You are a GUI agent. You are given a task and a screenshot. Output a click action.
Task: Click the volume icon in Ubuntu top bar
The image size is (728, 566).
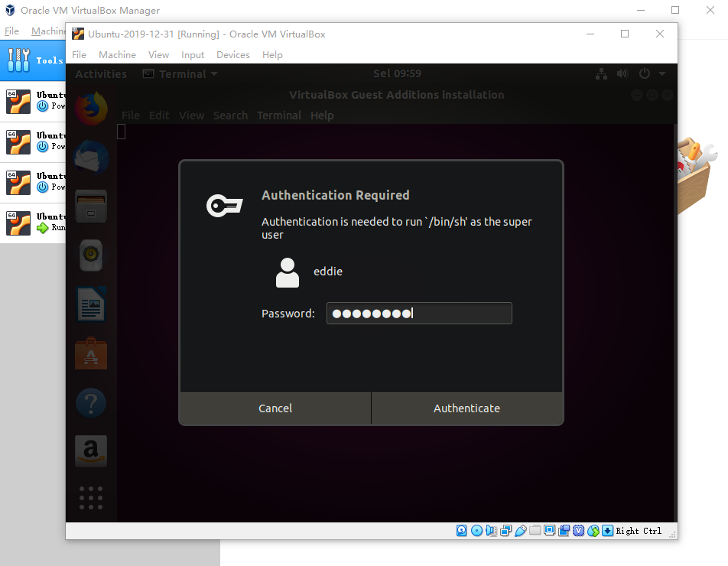(622, 73)
